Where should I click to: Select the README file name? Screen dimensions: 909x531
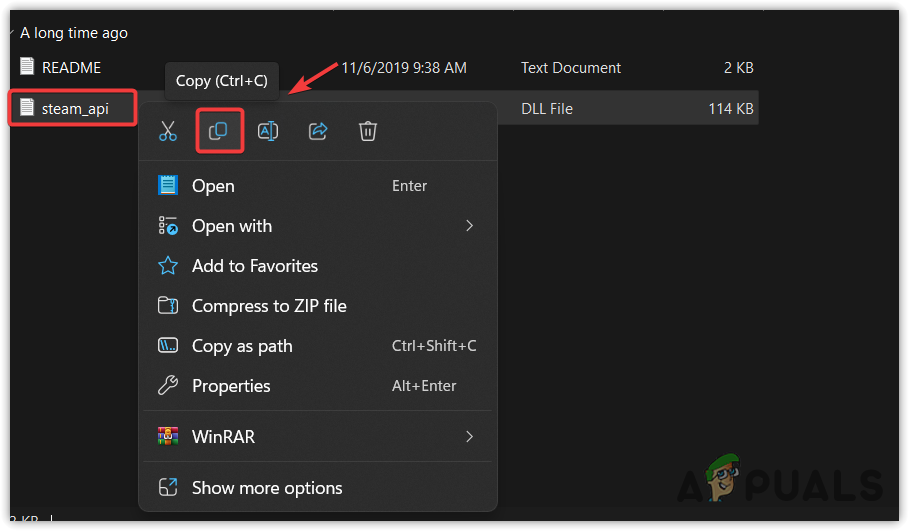[71, 67]
